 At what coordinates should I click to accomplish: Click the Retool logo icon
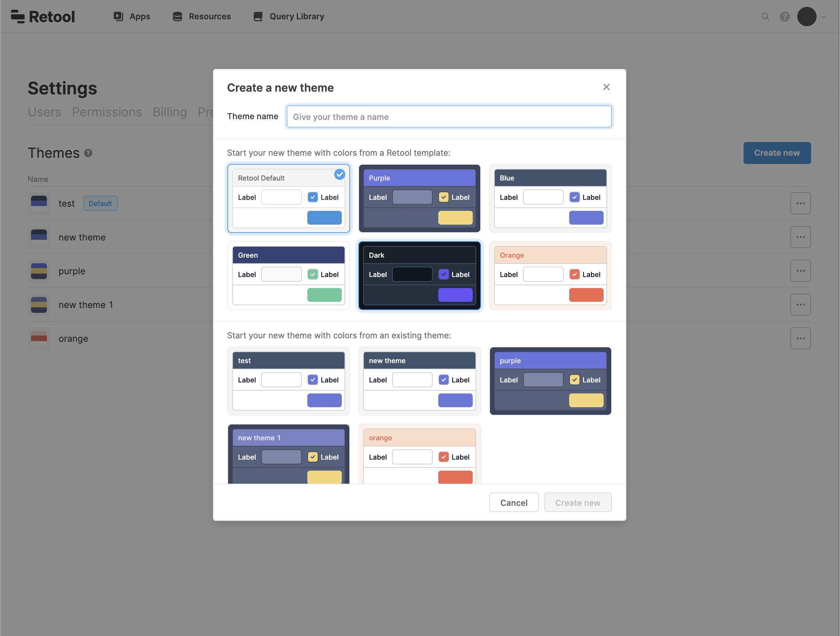[x=18, y=16]
